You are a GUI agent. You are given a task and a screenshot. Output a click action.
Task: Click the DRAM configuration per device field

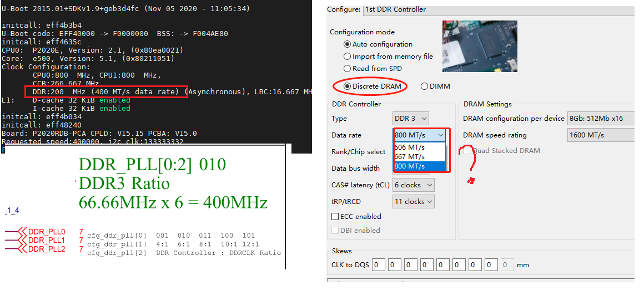(601, 119)
